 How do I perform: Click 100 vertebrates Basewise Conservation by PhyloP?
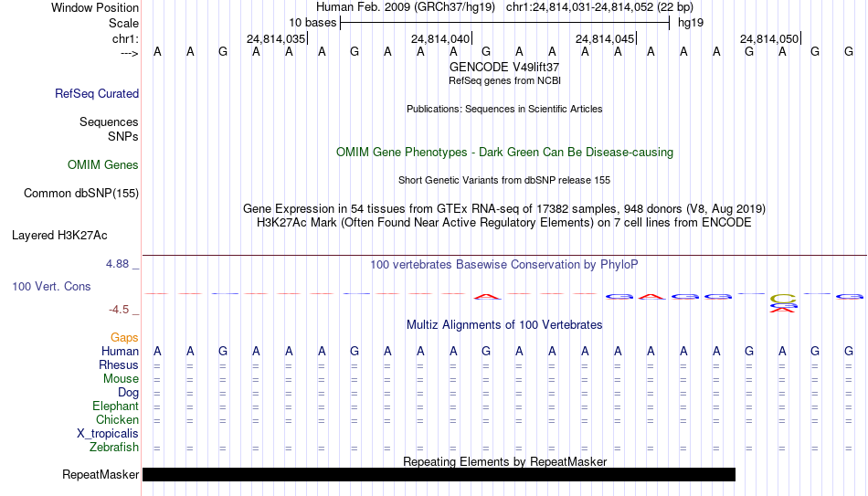tap(504, 265)
